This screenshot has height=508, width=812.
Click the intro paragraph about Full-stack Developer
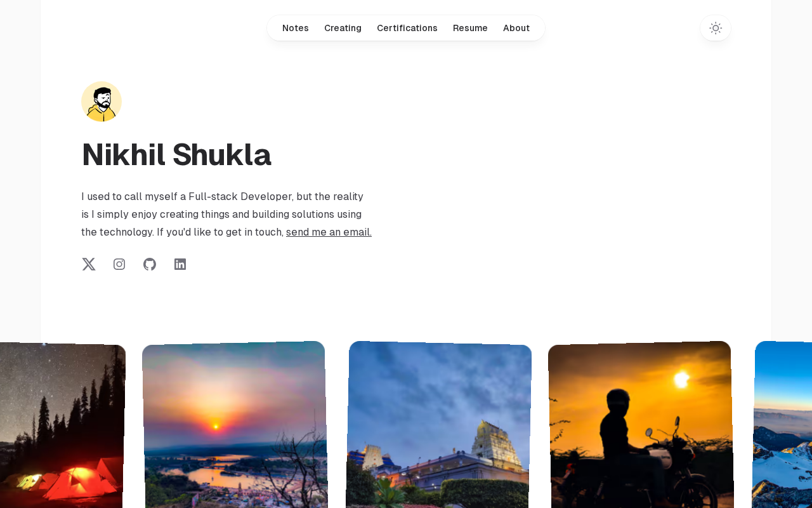[x=226, y=215]
